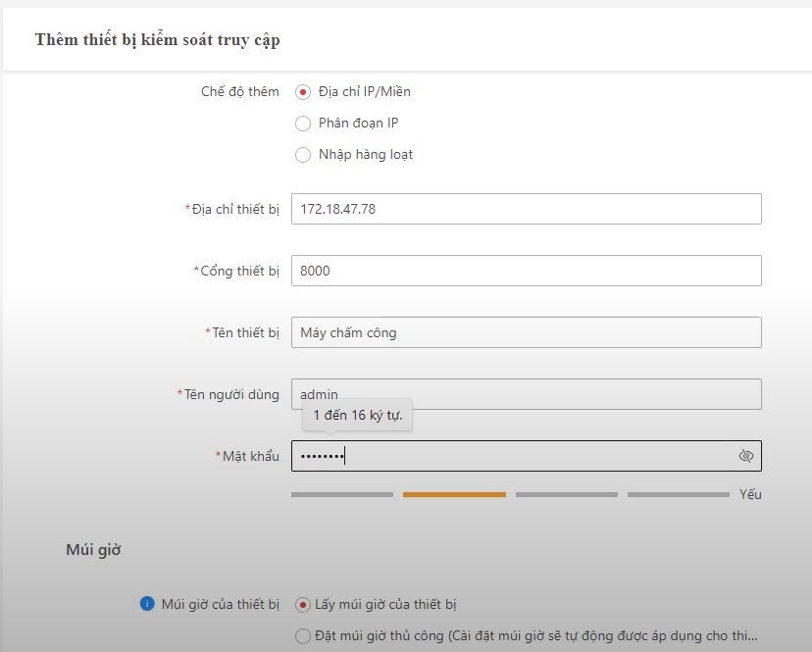
Task: Click into the Tên thiết bị field
Action: (x=526, y=332)
